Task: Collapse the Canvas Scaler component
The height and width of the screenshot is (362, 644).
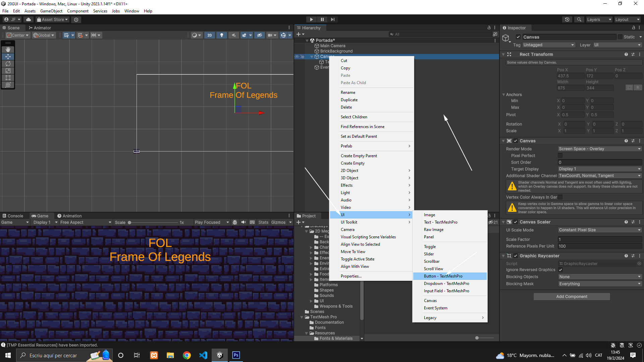Action: click(x=503, y=222)
